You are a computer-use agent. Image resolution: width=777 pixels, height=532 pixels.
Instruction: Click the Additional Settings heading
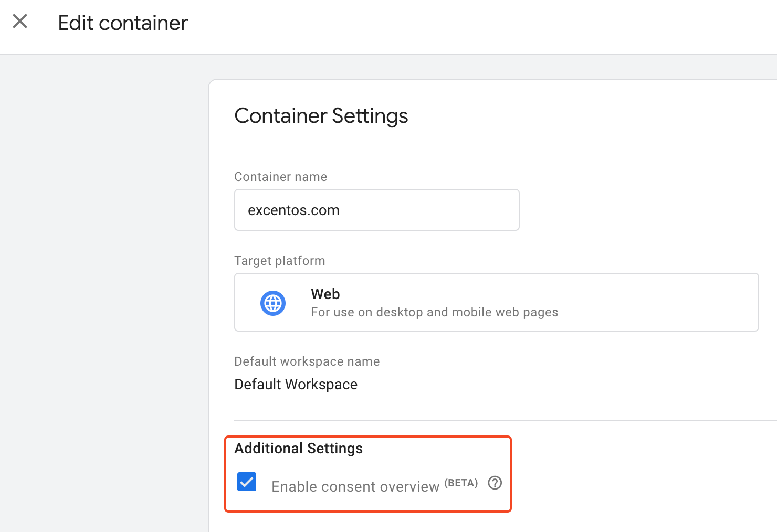298,449
